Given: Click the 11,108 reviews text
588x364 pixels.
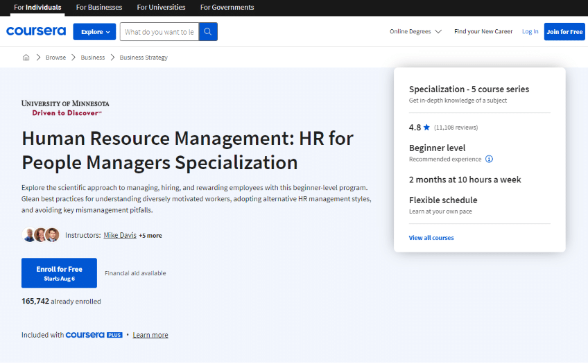Looking at the screenshot, I should pos(456,128).
